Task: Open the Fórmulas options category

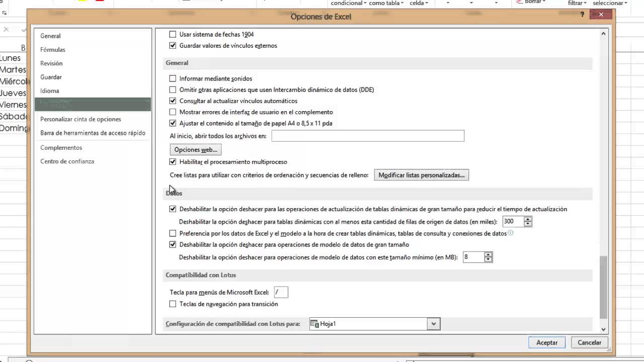Action: pos(93,49)
